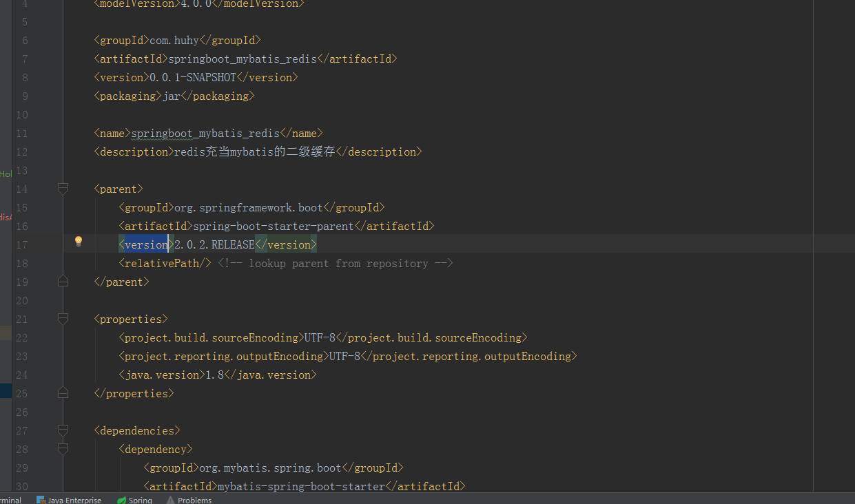
Task: Click the yellow lightbulb quick-fix icon
Action: tap(79, 241)
